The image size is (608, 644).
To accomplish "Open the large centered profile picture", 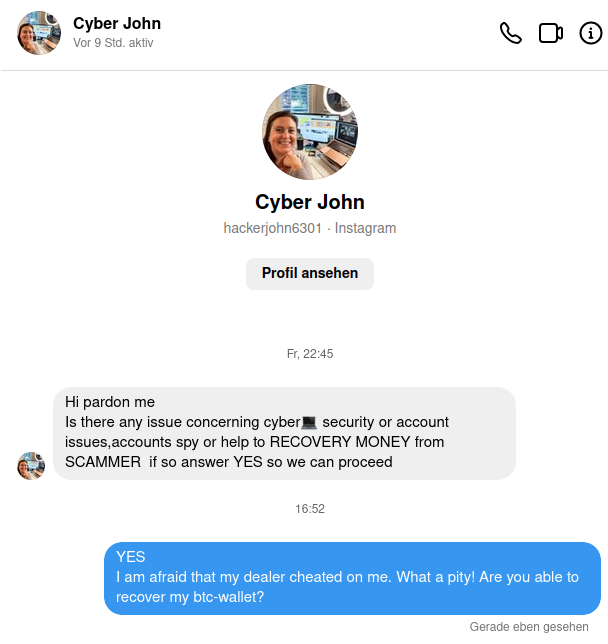I will click(x=310, y=132).
